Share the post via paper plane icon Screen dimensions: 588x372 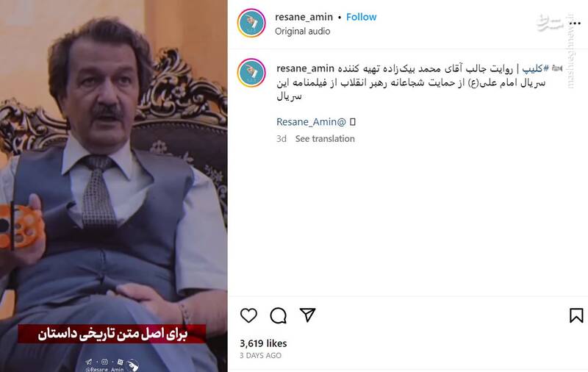pos(307,315)
